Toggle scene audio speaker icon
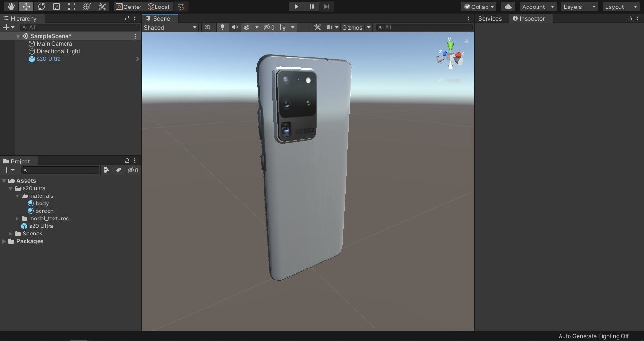Viewport: 644px width, 341px height. point(234,27)
